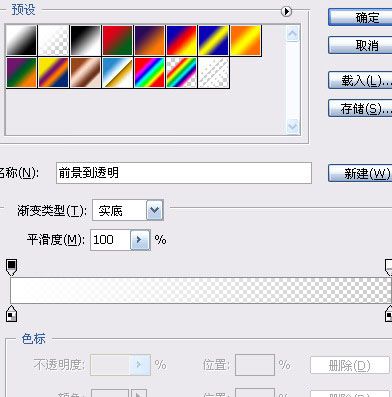Click the 存储(S) button

click(360, 108)
